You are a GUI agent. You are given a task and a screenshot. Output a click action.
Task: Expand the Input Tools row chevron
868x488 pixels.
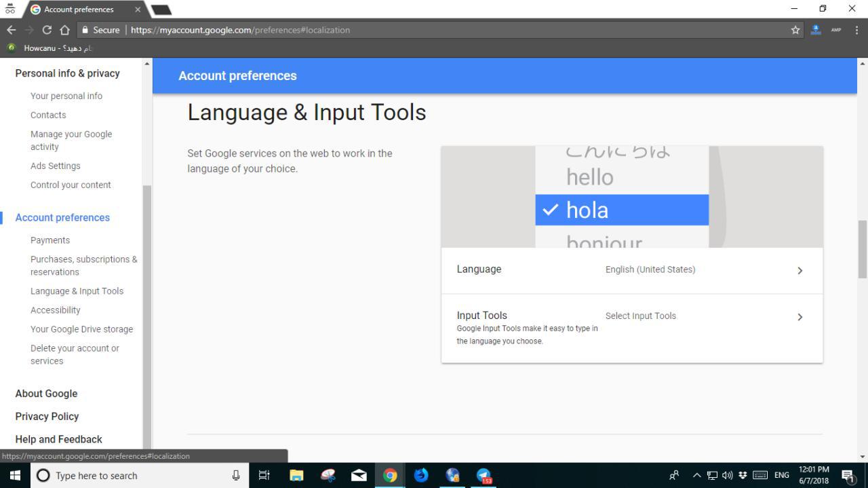pos(800,316)
